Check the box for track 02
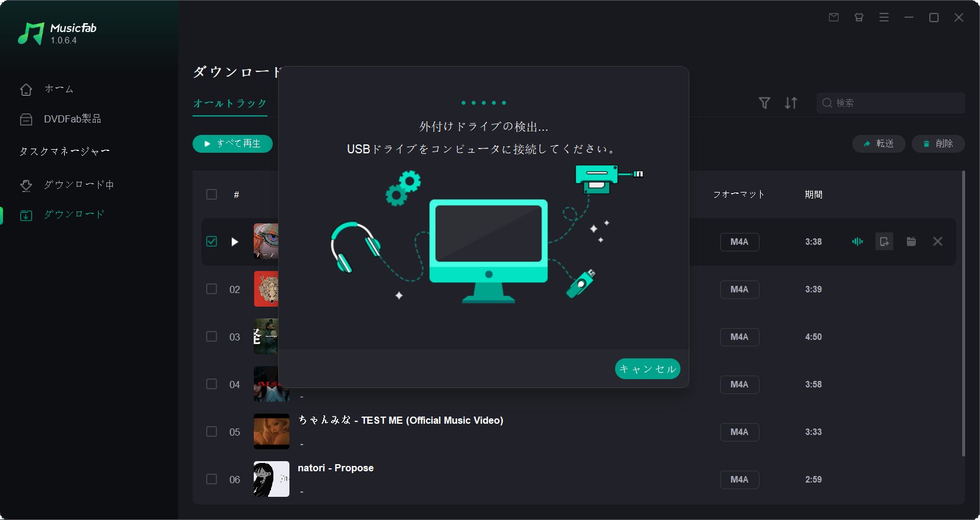 point(212,289)
